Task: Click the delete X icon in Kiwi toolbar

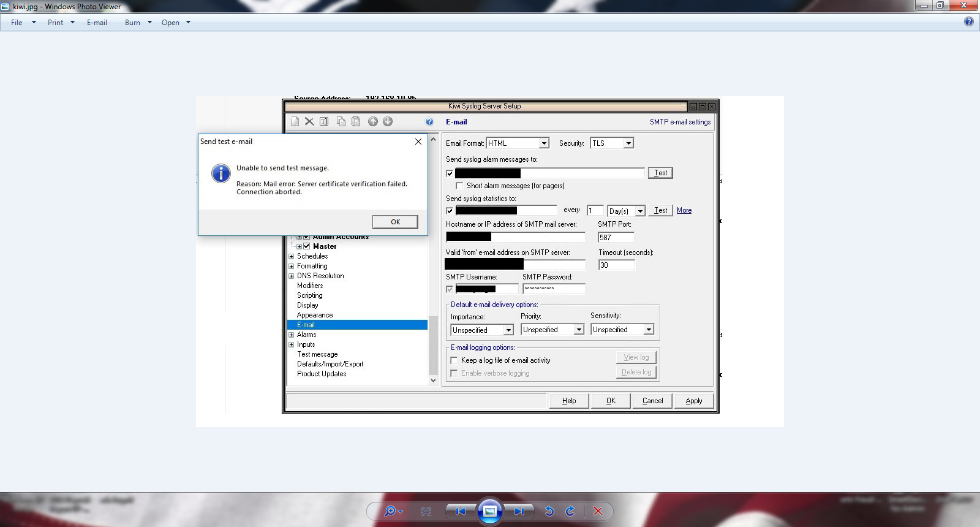Action: pos(309,121)
